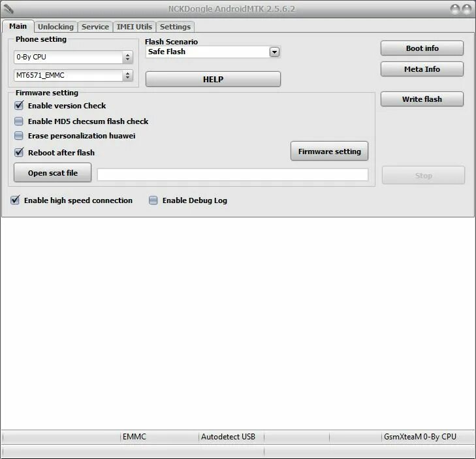Click the HELP button
The image size is (476, 459).
[x=213, y=79]
